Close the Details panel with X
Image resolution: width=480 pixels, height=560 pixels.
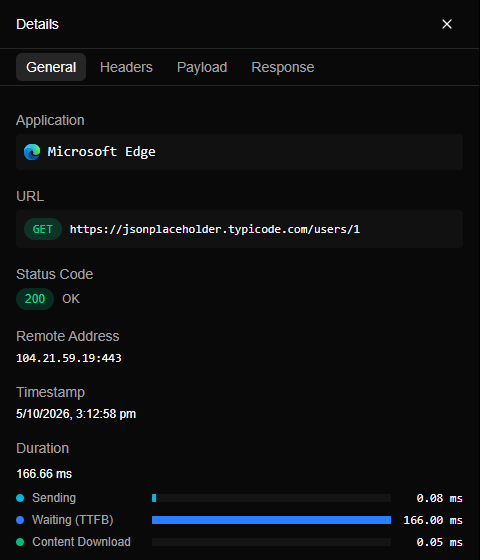click(447, 24)
